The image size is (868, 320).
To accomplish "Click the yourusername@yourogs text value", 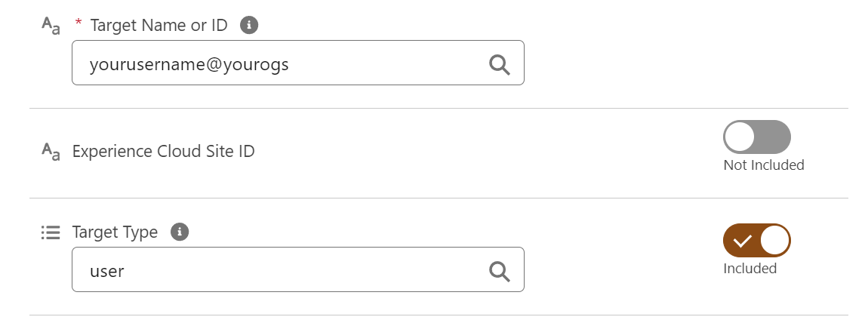I will 189,64.
